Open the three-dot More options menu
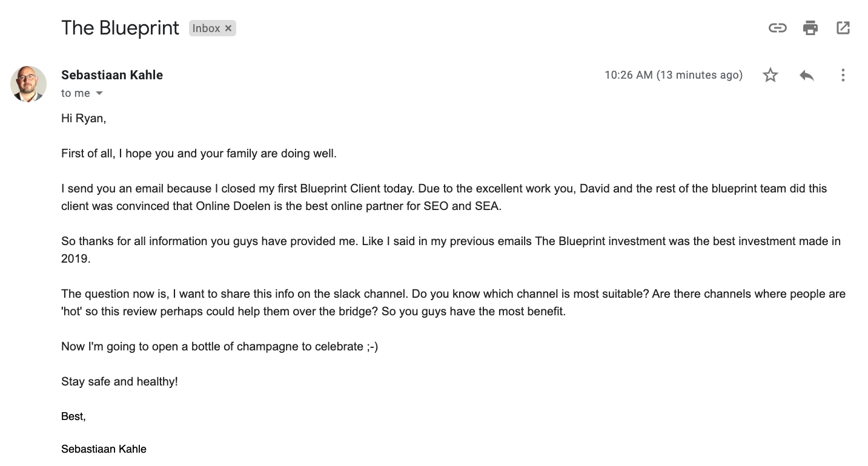This screenshot has width=868, height=466. [843, 75]
